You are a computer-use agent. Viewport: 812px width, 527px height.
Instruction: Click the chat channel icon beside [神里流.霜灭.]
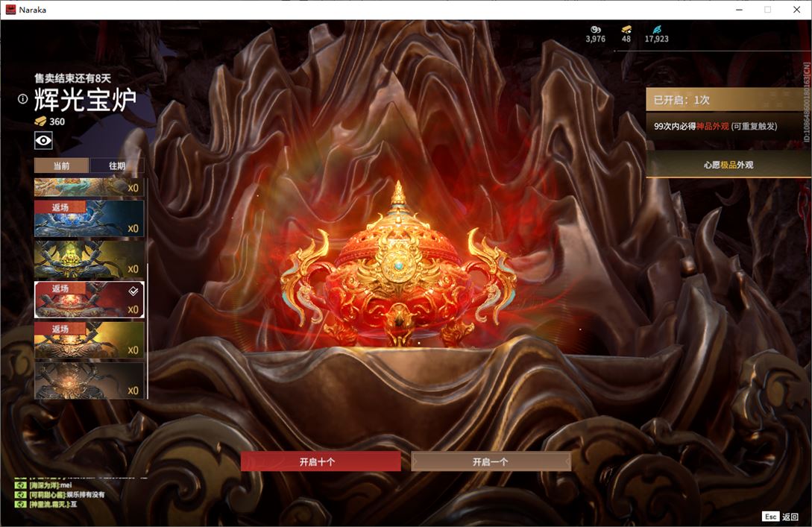(20, 504)
